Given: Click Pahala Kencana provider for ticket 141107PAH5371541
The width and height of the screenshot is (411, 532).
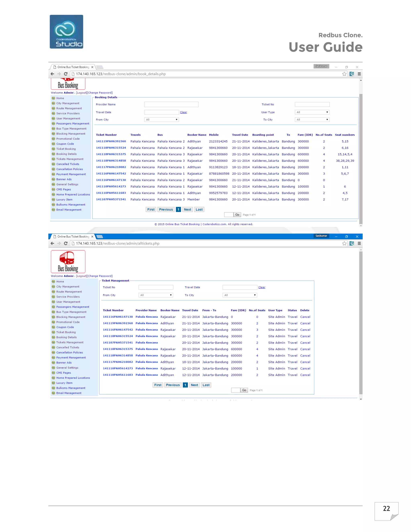Looking at the screenshot, I should (x=146, y=342).
